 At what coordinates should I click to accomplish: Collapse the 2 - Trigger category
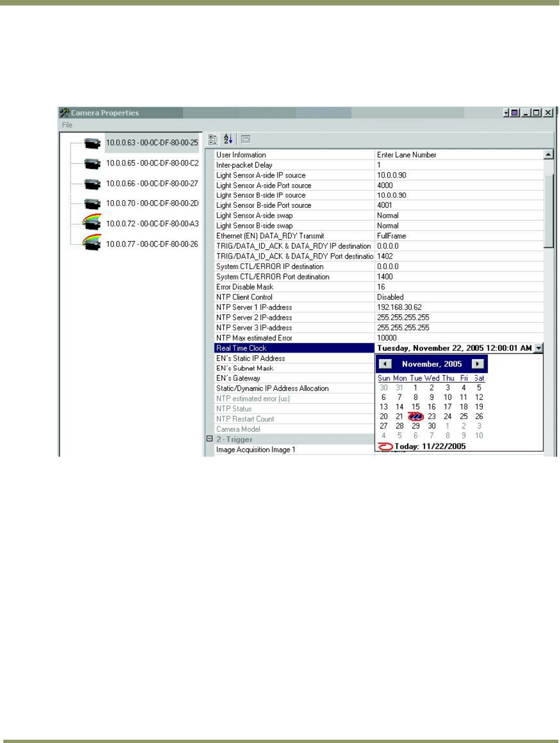coord(210,439)
